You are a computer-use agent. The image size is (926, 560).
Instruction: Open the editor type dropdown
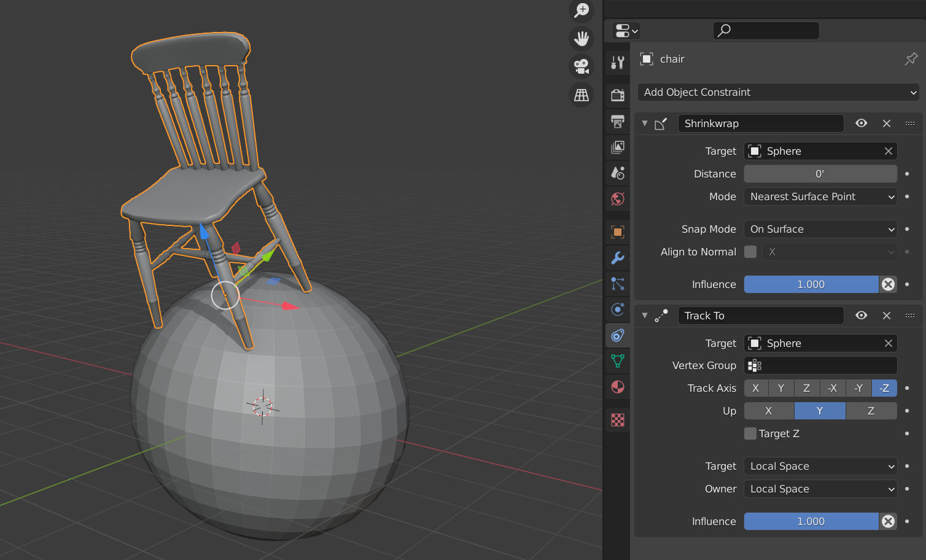tap(626, 31)
